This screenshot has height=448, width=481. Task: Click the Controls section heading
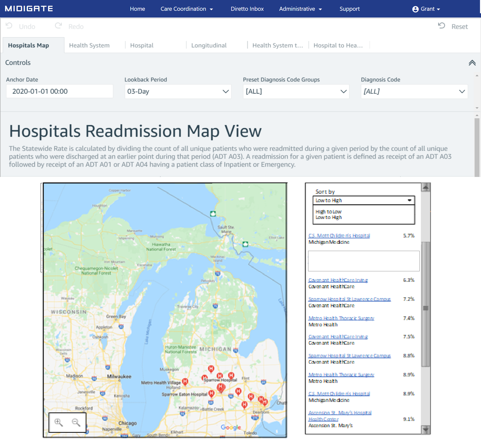pos(18,63)
